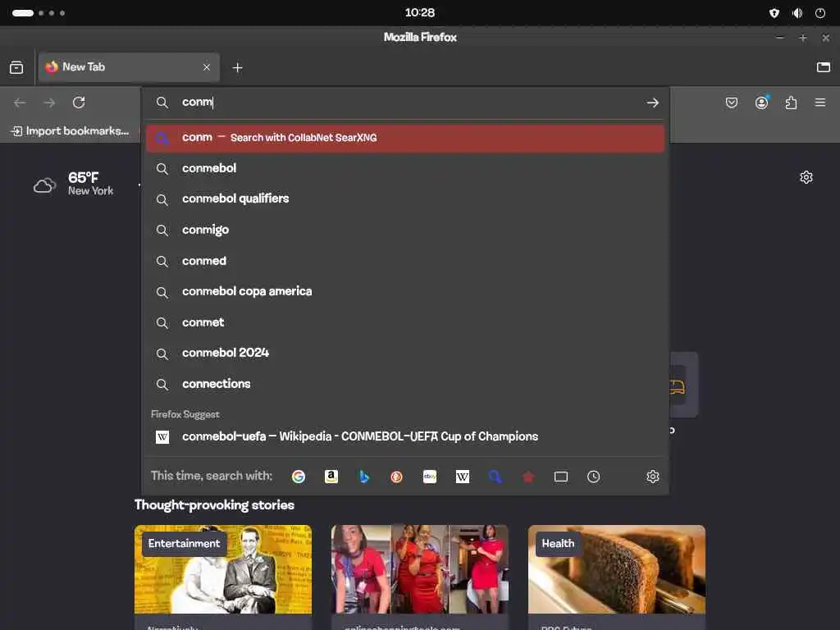The image size is (840, 630).
Task: Click the top bar clock 10:28
Action: [419, 12]
